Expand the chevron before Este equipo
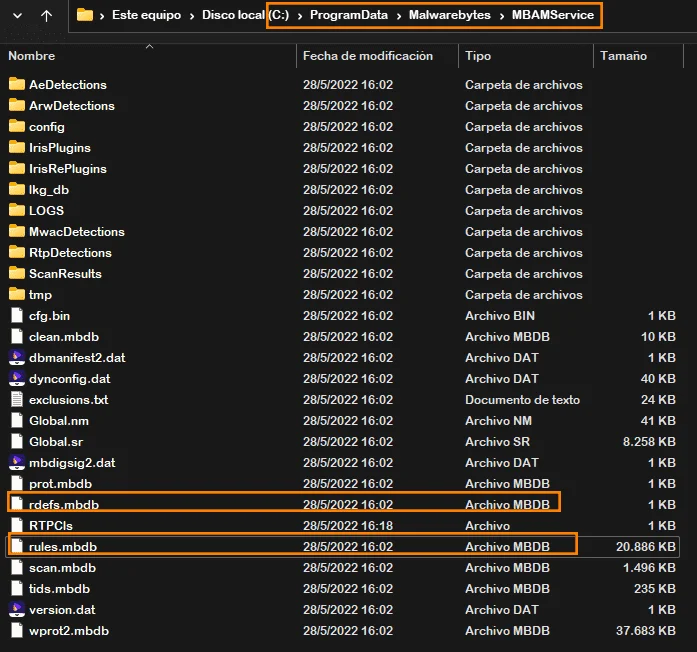Viewport: 697px width, 652px height. (102, 16)
